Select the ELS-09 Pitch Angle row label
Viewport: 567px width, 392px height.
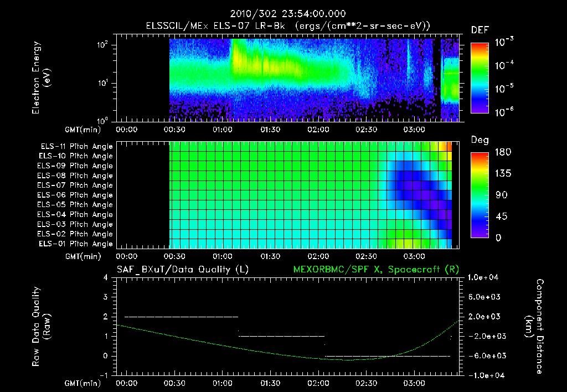click(x=75, y=166)
